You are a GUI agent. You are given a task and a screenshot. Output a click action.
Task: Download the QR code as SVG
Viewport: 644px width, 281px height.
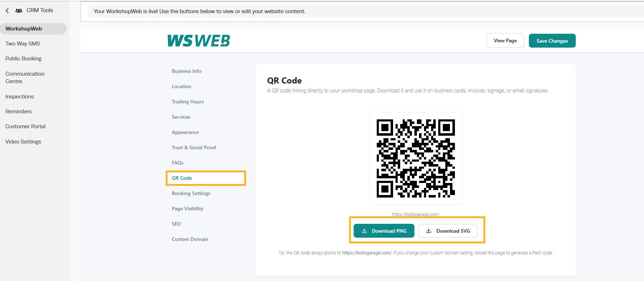(448, 231)
